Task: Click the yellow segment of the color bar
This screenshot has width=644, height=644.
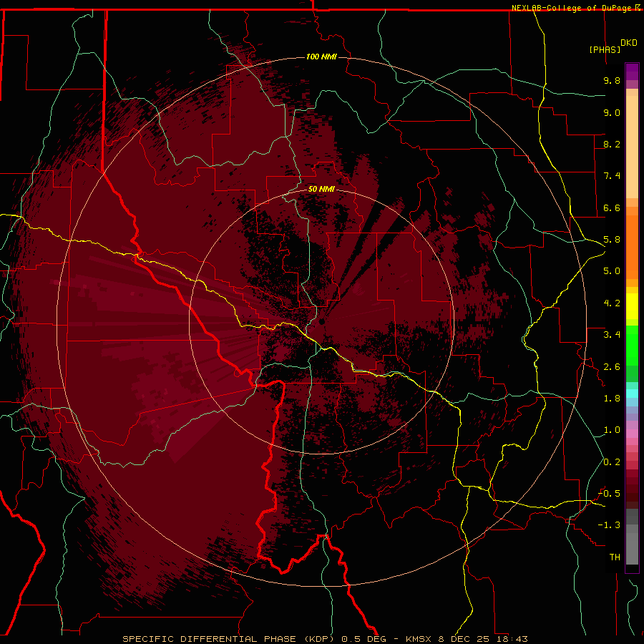Action: coord(632,306)
